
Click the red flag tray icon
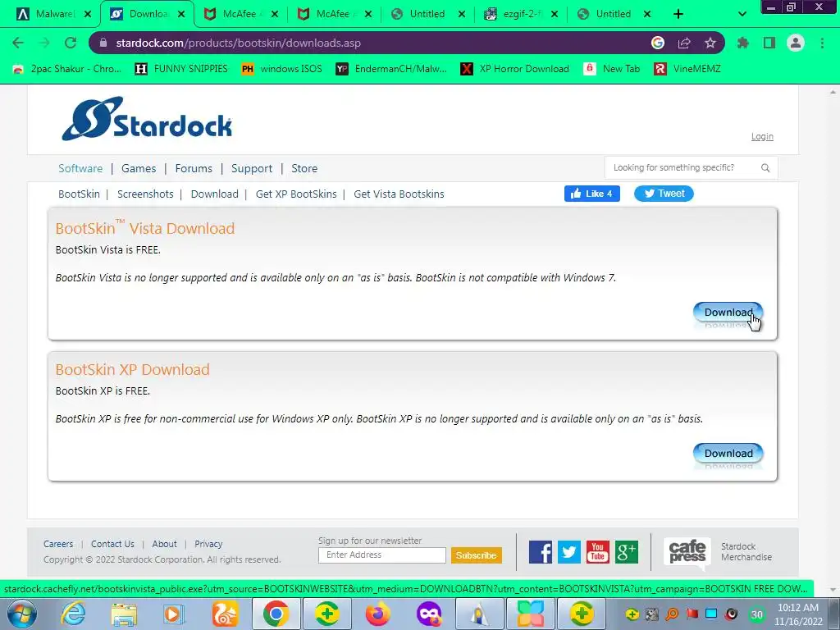click(692, 614)
